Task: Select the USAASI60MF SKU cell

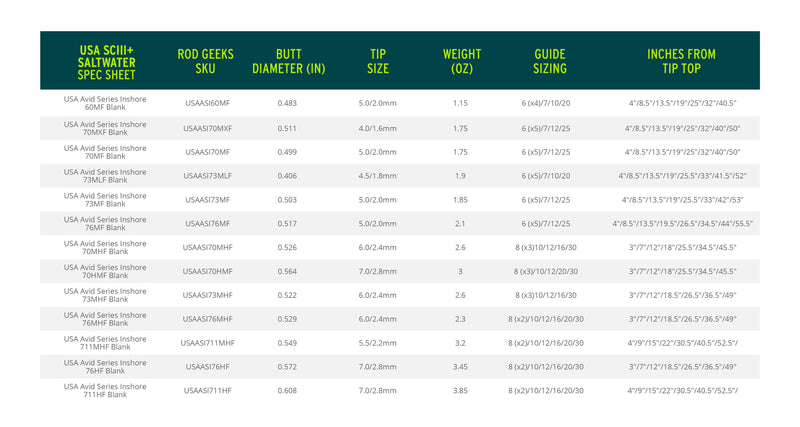Action: coord(208,103)
